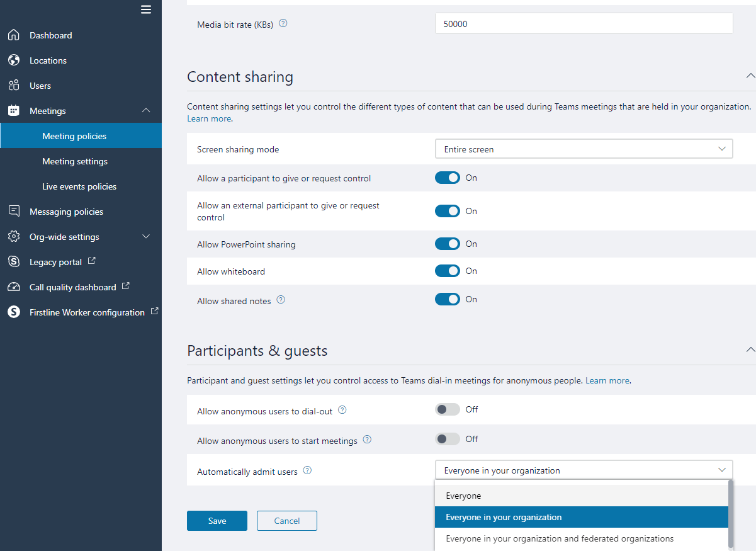Click the Firstline Worker configuration icon
This screenshot has width=756, height=551.
[14, 312]
